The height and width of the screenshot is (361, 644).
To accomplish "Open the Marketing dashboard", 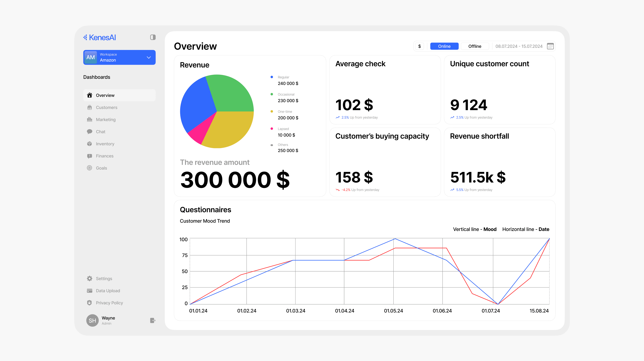I will [119, 120].
